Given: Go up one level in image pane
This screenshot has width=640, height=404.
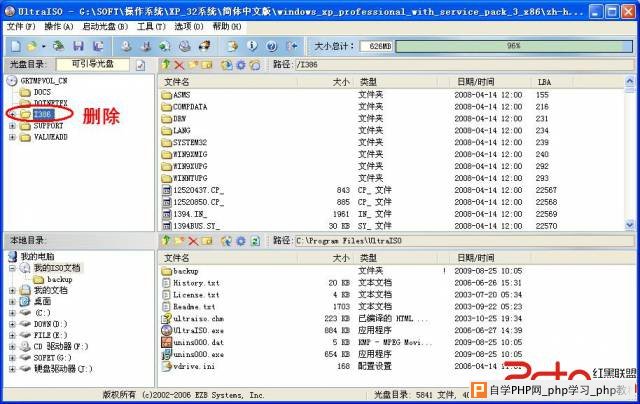Looking at the screenshot, I should tap(166, 64).
